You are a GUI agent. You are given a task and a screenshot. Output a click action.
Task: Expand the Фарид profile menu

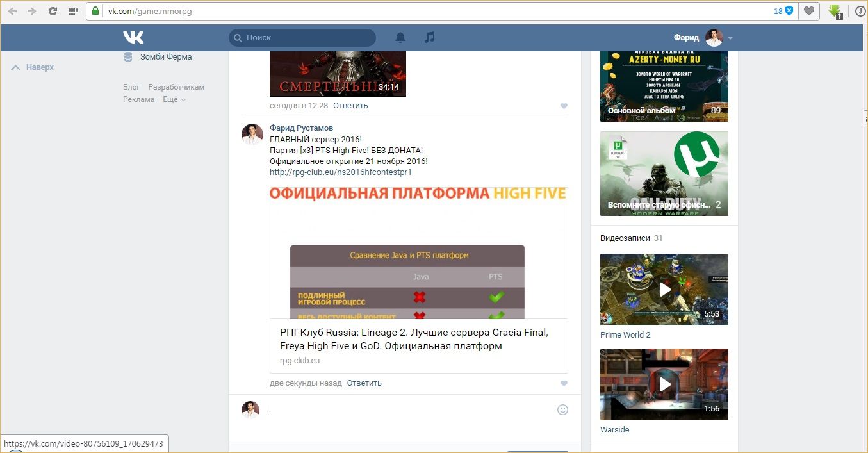(730, 38)
